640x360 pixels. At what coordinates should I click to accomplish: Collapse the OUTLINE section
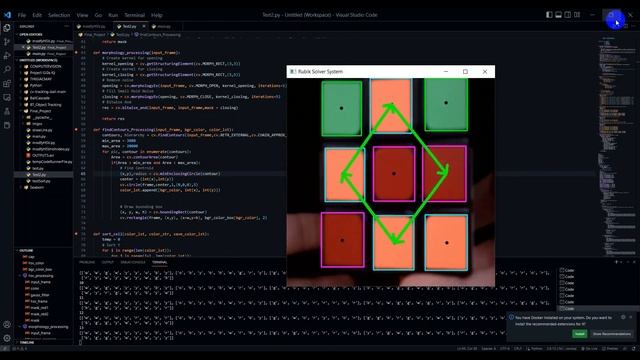click(26, 250)
